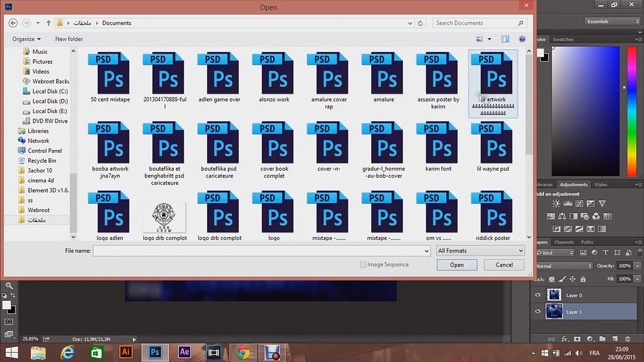Open Essentials workspace dropdown
Screen dimensions: 644x362
click(613, 22)
